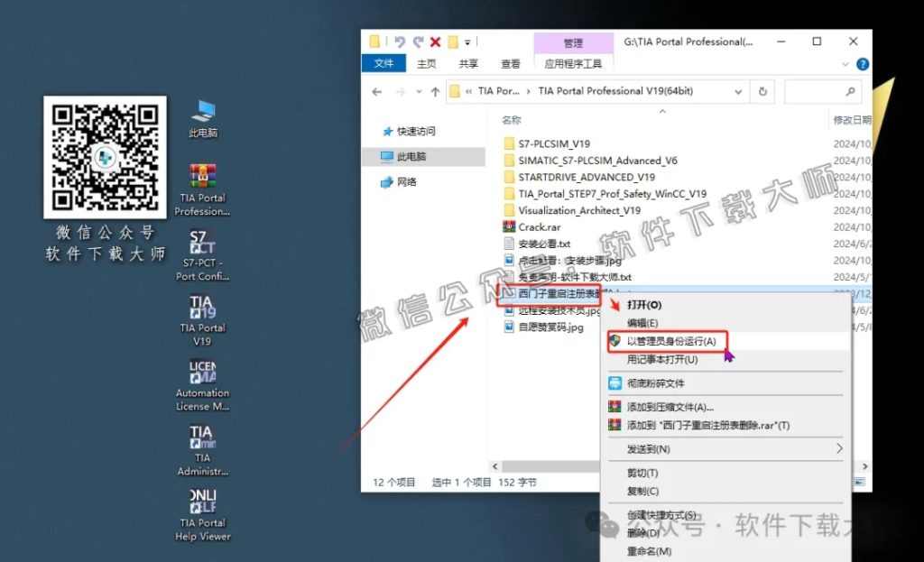The width and height of the screenshot is (924, 562).
Task: Expand the 发送到 submenu
Action: coord(648,447)
